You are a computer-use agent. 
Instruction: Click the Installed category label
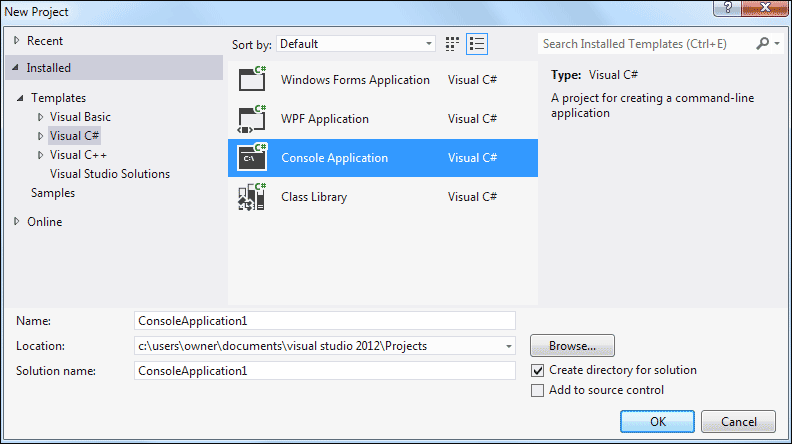(x=48, y=68)
